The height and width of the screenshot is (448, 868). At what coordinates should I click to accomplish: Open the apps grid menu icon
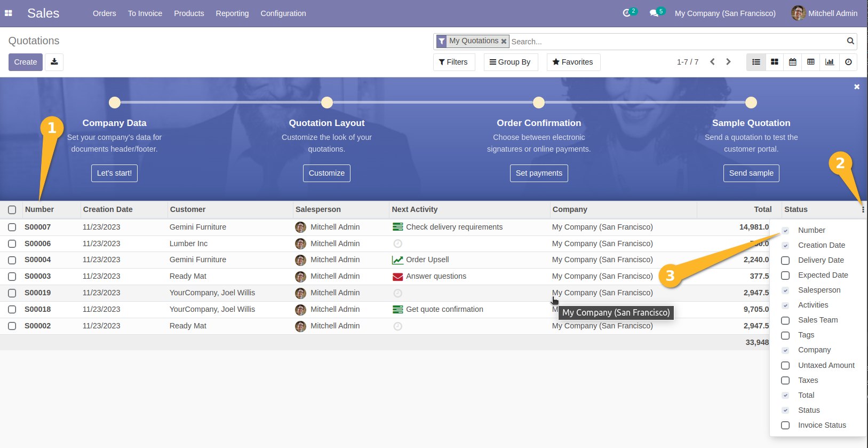pyautogui.click(x=9, y=13)
